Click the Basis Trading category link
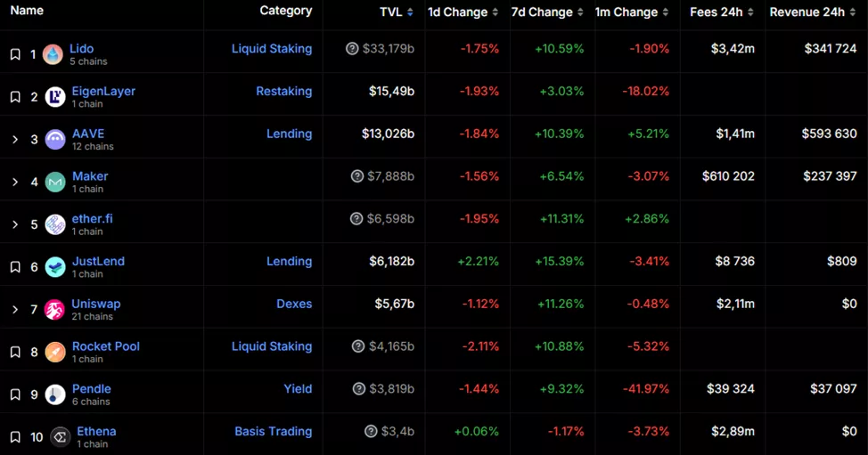 click(x=274, y=432)
